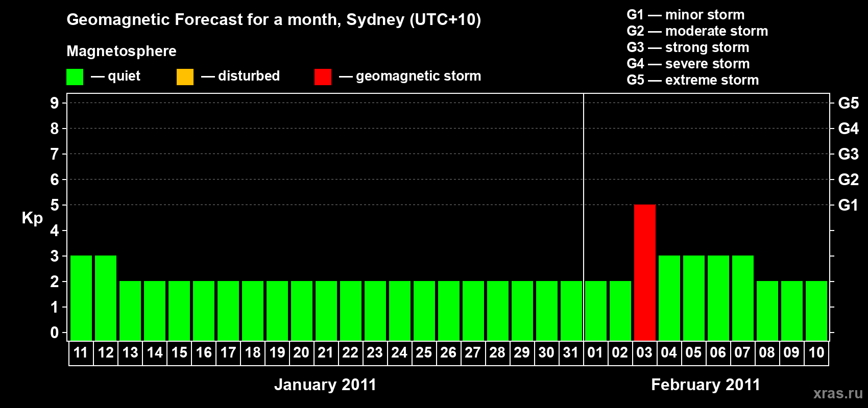
Task: Click date label 01 on the axis
Action: tap(595, 352)
